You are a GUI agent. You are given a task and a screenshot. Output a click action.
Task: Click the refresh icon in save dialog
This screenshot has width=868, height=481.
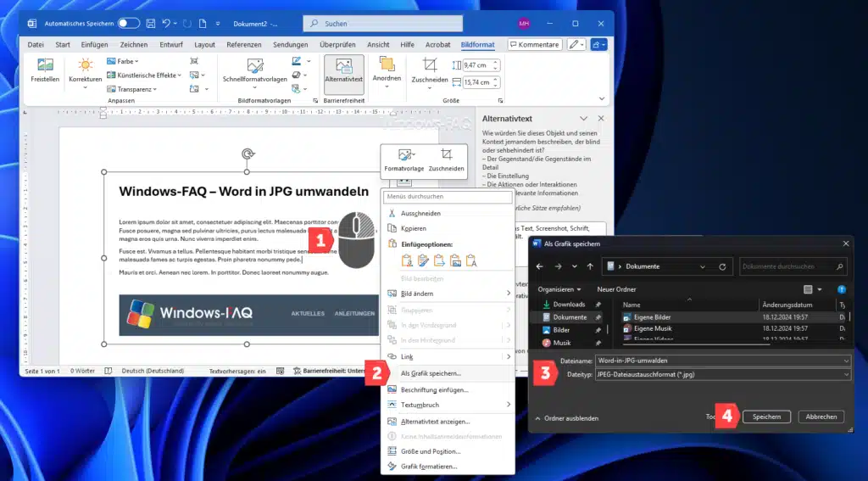(722, 266)
